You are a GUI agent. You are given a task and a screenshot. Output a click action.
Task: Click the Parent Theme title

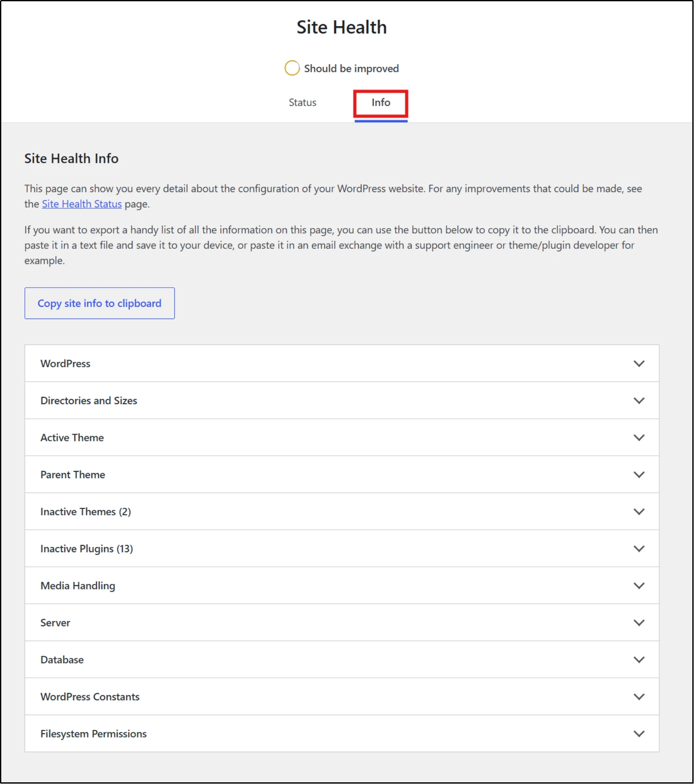tap(73, 475)
